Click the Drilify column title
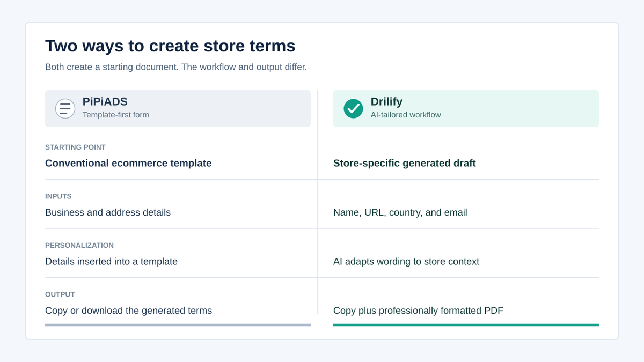This screenshot has height=362, width=644. tap(386, 101)
